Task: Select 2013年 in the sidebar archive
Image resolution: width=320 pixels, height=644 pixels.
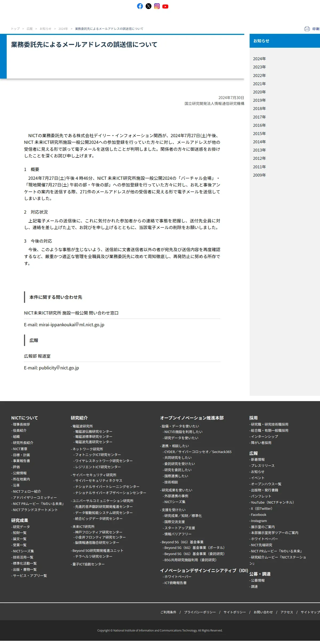Action: (x=259, y=150)
